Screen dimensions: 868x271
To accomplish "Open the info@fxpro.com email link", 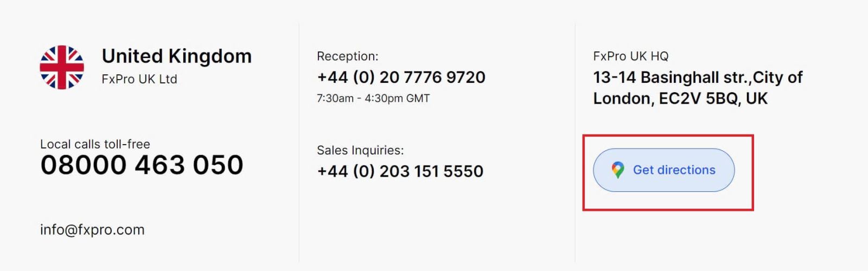I will coord(92,230).
